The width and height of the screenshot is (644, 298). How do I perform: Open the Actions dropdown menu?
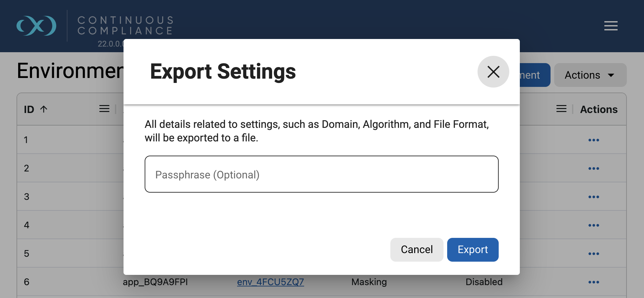(x=590, y=75)
